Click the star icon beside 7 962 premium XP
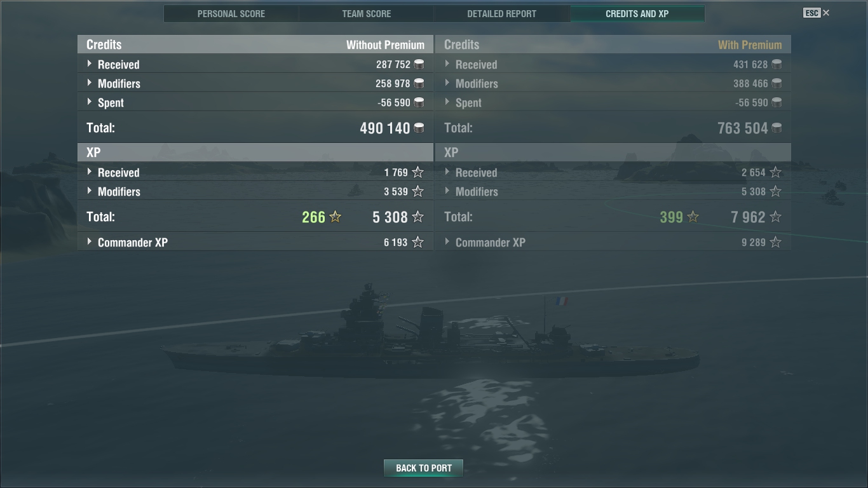 point(775,217)
